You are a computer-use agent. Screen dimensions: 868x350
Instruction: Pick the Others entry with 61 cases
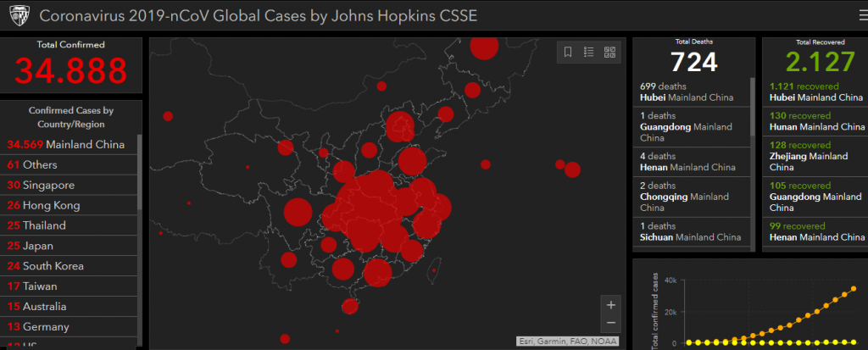[x=68, y=164]
